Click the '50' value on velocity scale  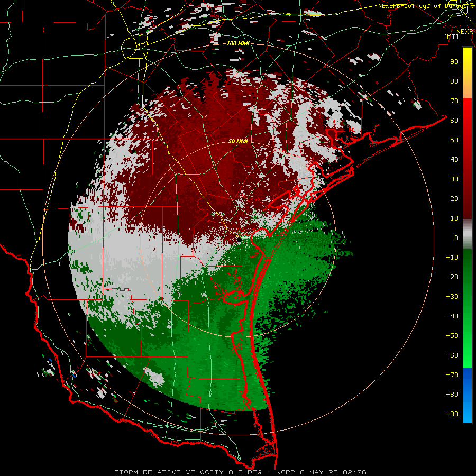(454, 140)
